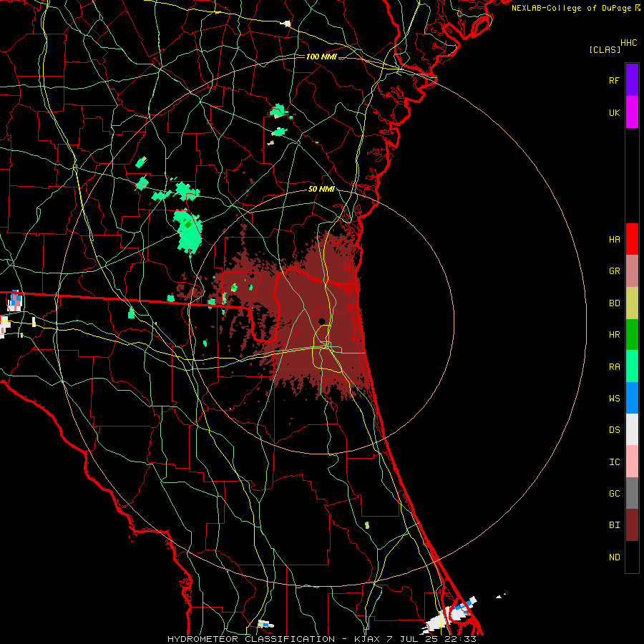
Task: Click the HR legend label
Action: pos(615,335)
